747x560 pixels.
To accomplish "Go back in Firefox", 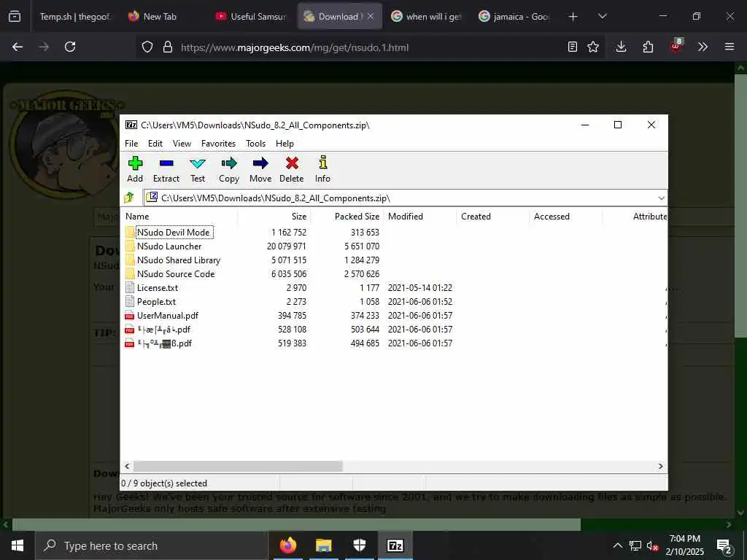I will [x=18, y=47].
